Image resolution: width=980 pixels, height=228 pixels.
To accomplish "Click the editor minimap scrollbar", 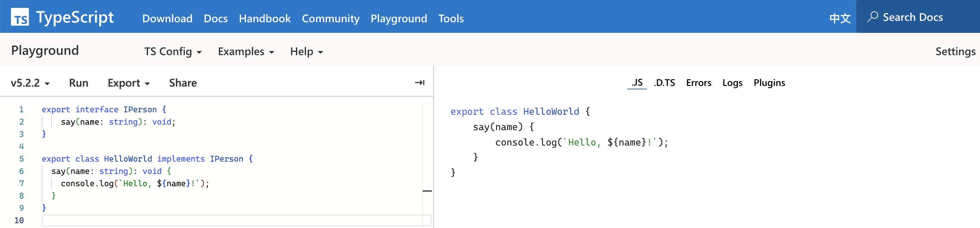I will point(427,165).
